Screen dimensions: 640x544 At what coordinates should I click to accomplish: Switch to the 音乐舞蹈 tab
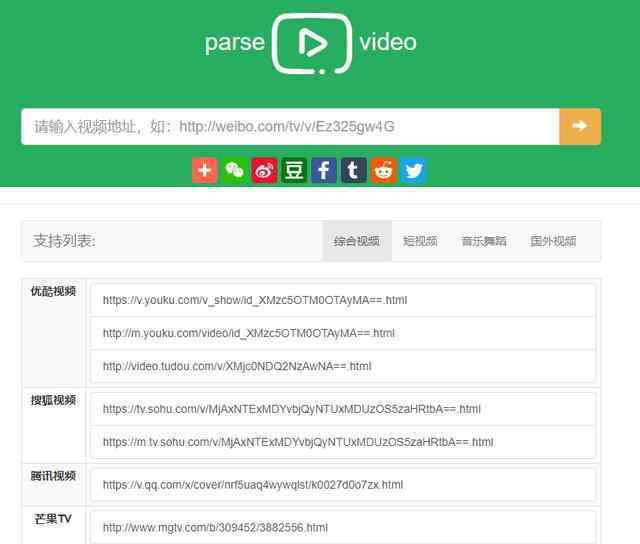pyautogui.click(x=484, y=241)
